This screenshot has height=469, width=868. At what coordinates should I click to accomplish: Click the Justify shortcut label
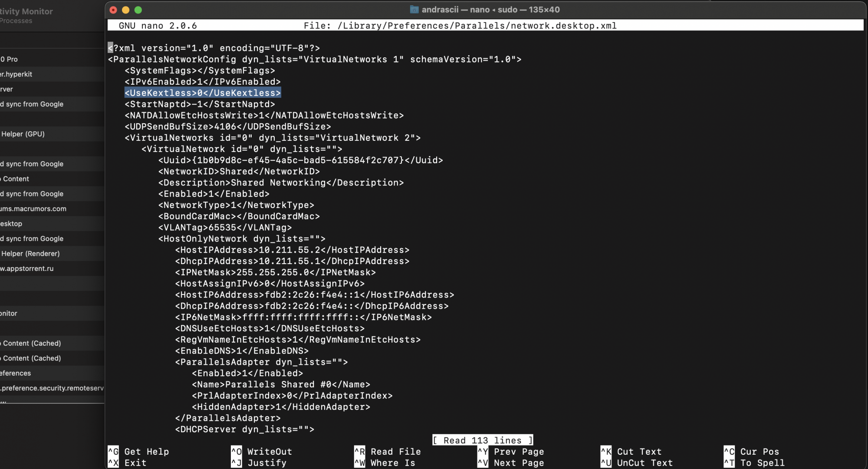coord(266,463)
